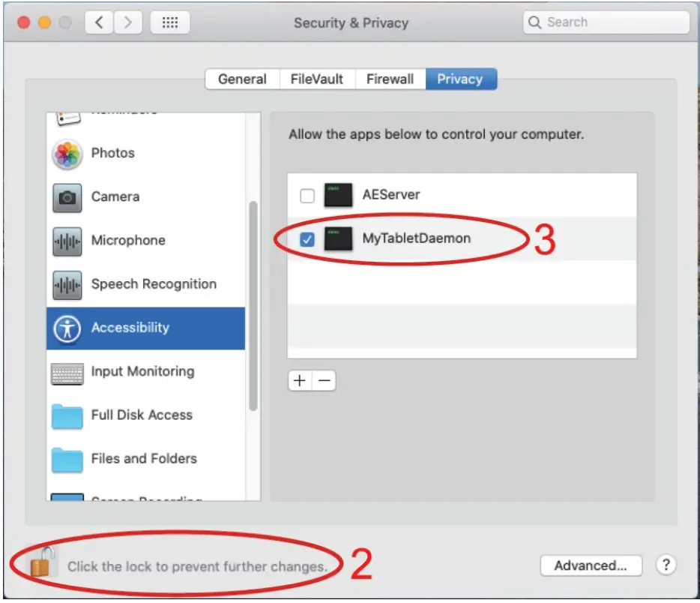Select the Files and Folders label
Screen dimensions: 700x603
[144, 459]
